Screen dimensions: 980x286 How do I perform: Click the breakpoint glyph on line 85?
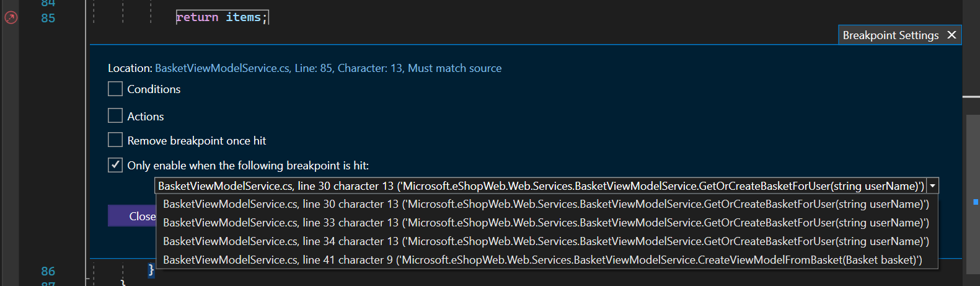coord(11,17)
